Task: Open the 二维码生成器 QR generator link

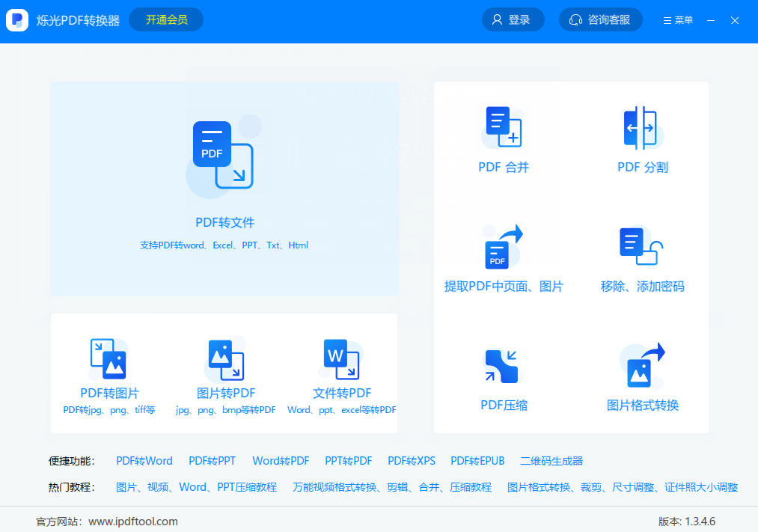Action: [551, 461]
